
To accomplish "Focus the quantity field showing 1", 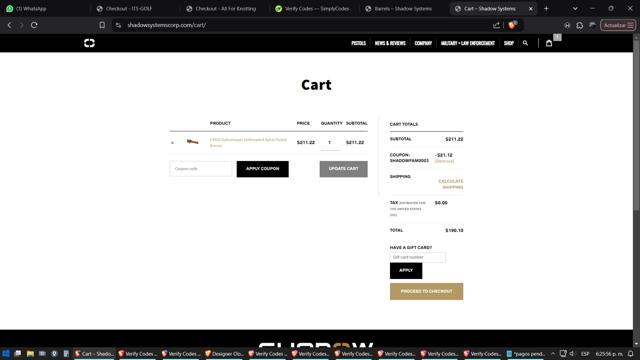I will [x=330, y=142].
